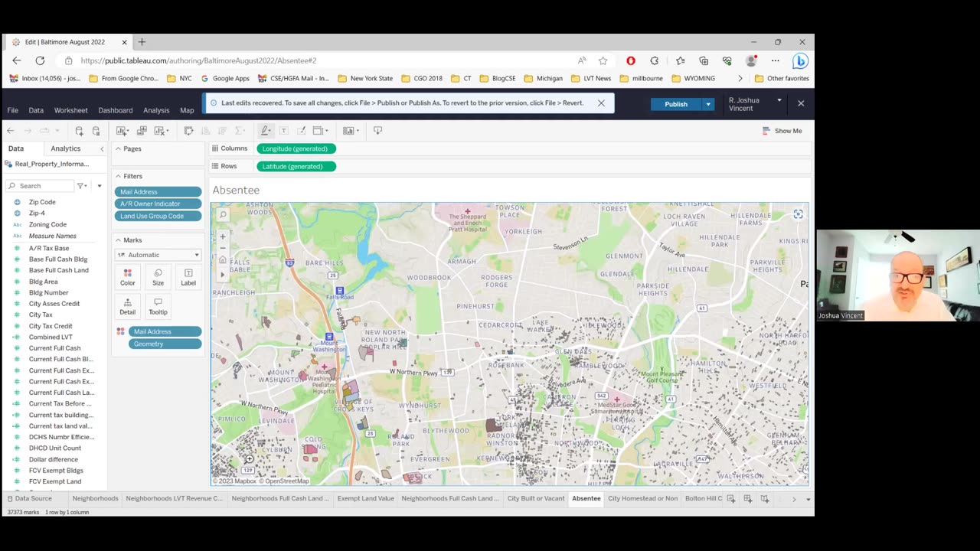Open the sheet tabs list arrow
Screen dimensions: 980x551
pos(808,499)
